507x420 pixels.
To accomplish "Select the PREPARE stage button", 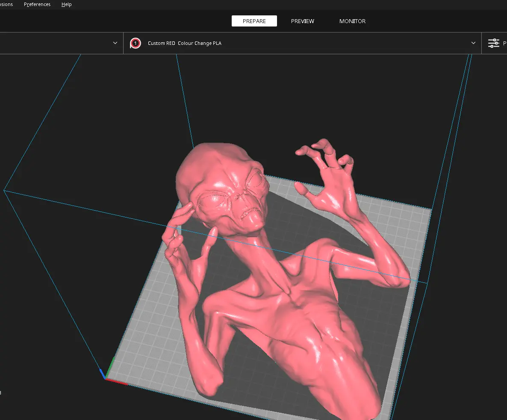I will (254, 21).
